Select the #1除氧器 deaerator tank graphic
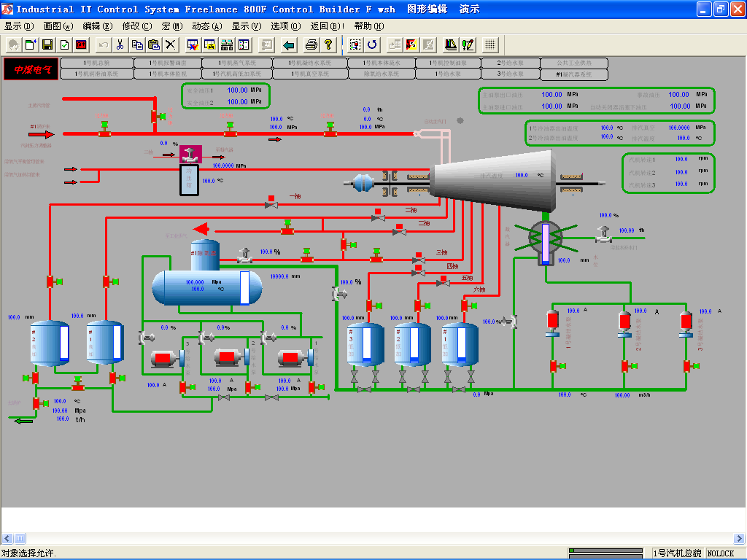This screenshot has width=747, height=560. pos(206,283)
